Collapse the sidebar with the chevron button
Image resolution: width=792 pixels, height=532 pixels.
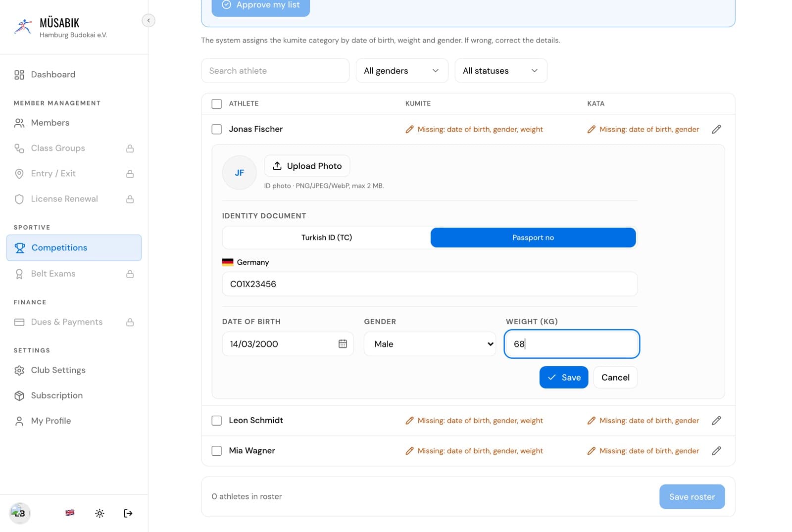(x=148, y=20)
